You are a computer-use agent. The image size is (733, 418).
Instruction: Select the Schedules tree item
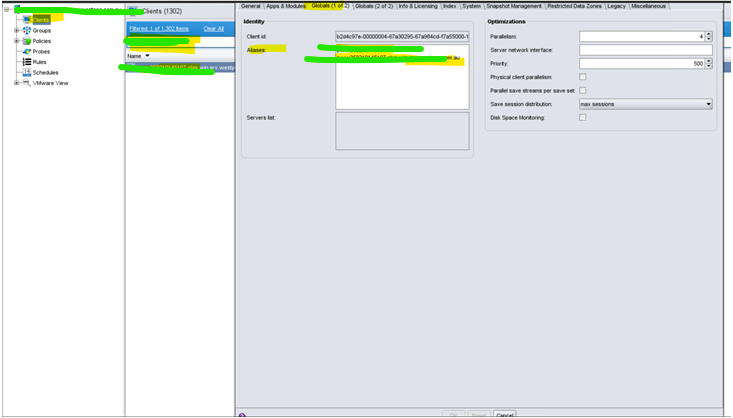point(45,72)
